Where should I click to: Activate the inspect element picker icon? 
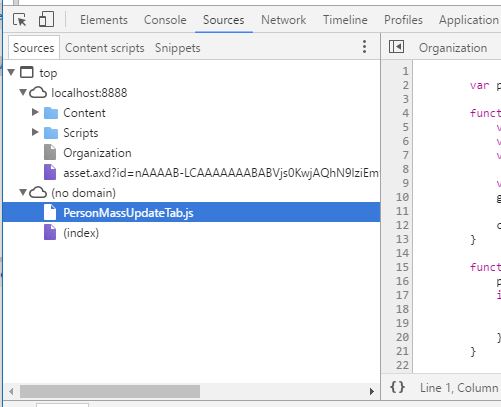(20, 20)
